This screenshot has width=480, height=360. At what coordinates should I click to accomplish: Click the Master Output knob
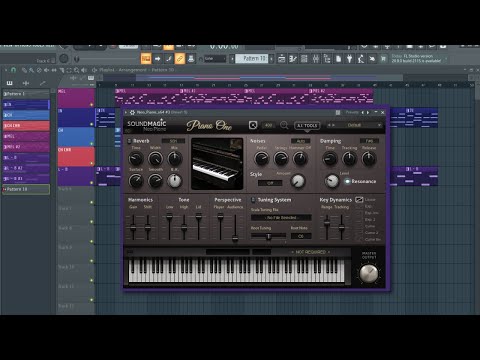point(369,273)
